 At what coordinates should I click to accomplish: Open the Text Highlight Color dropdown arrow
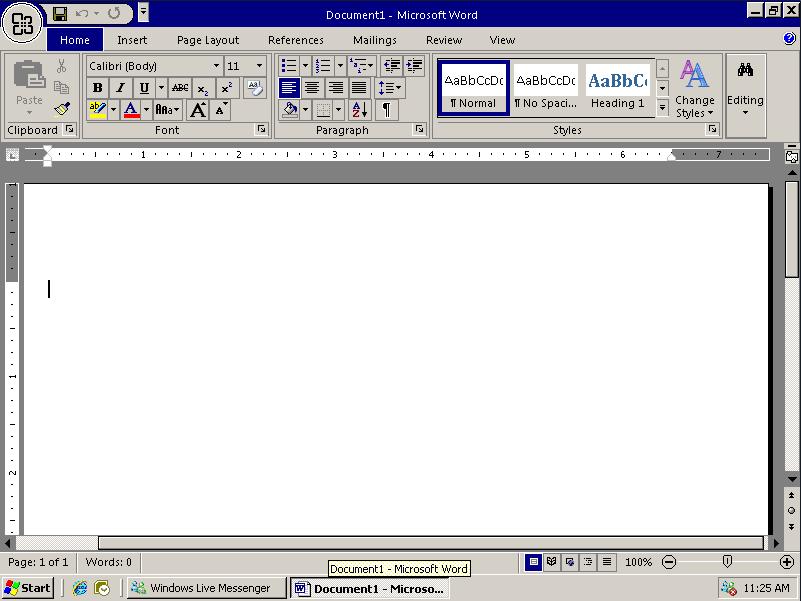(112, 110)
